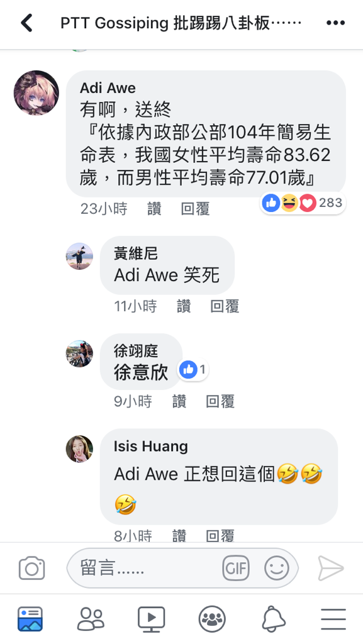
Task: Open the hamburger menu tab
Action: [x=333, y=619]
